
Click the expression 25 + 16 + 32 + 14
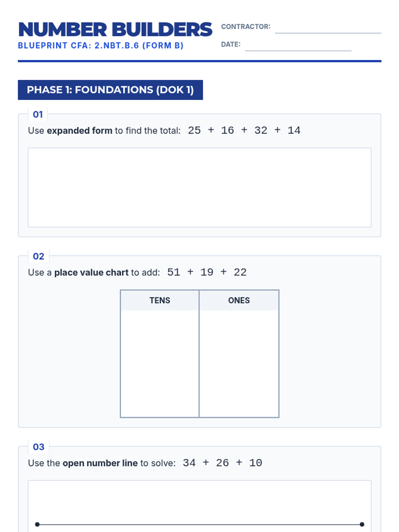point(244,130)
